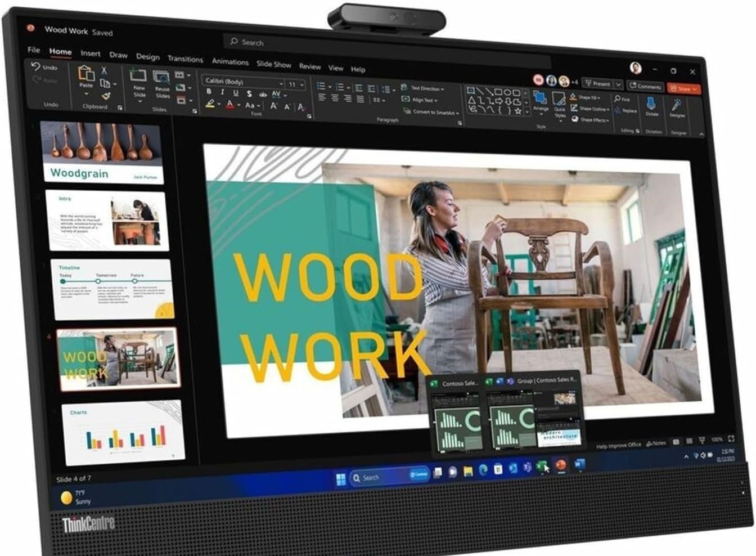Viewport: 756px width, 556px height.
Task: Click Help Improve Office link
Action: click(618, 445)
